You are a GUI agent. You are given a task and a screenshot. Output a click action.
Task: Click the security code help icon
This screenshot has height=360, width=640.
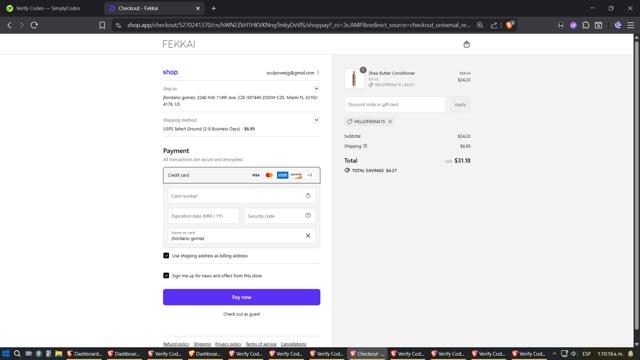tap(308, 216)
